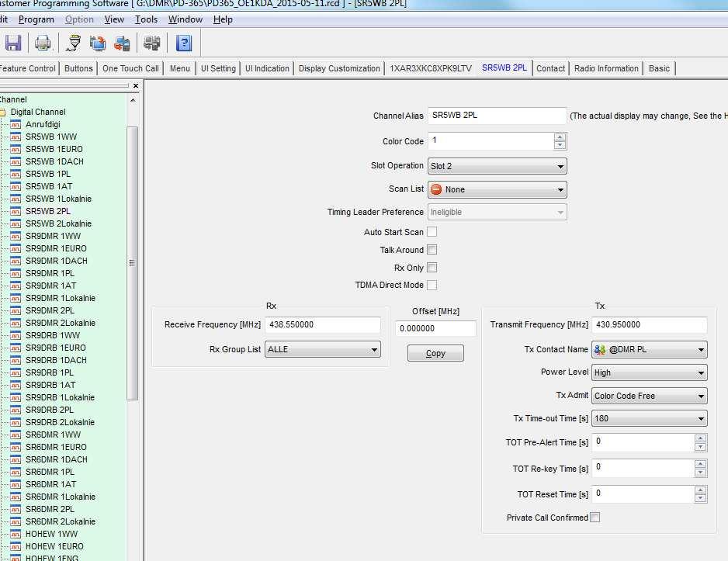Select channel SR9DRB 2Lokalnie
Image resolution: width=728 pixels, height=561 pixels.
(60, 422)
